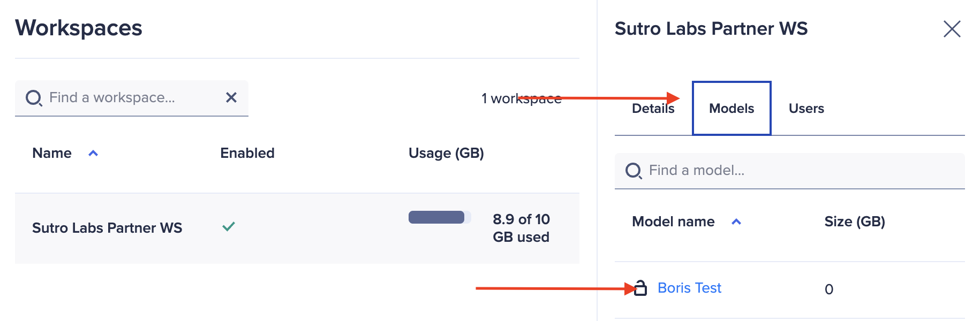
Task: Select the Models tab
Action: point(732,109)
